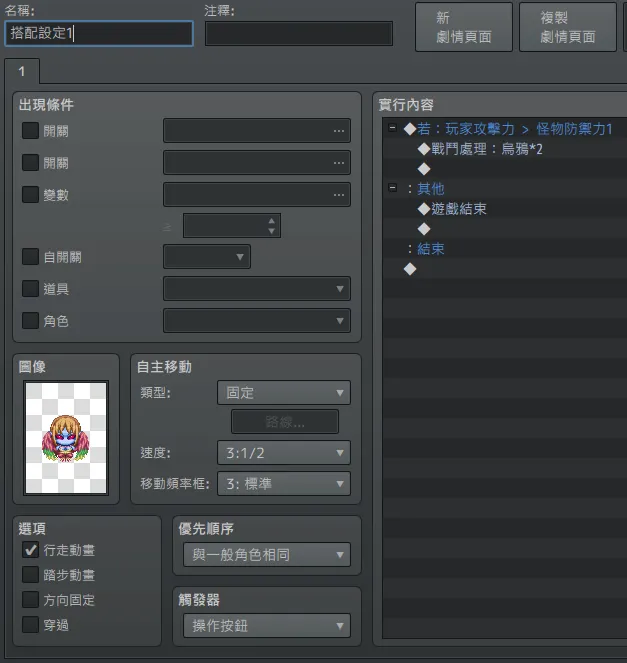Viewport: 627px width, 663px height.
Task: Open the 道具 item dropdown
Action: pyautogui.click(x=257, y=289)
